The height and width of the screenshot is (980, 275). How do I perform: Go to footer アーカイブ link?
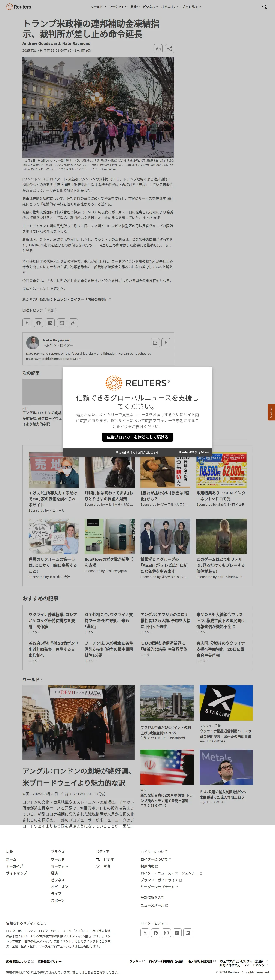point(15,866)
